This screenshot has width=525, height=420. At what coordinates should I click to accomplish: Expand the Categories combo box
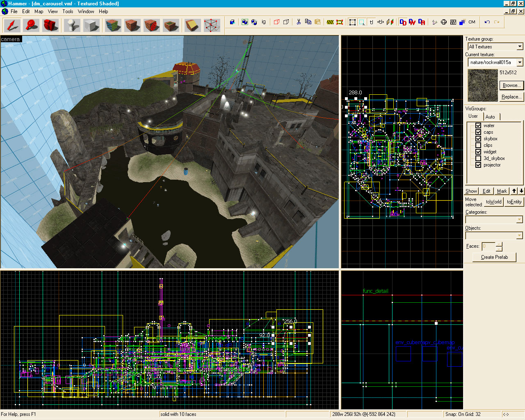tap(520, 219)
